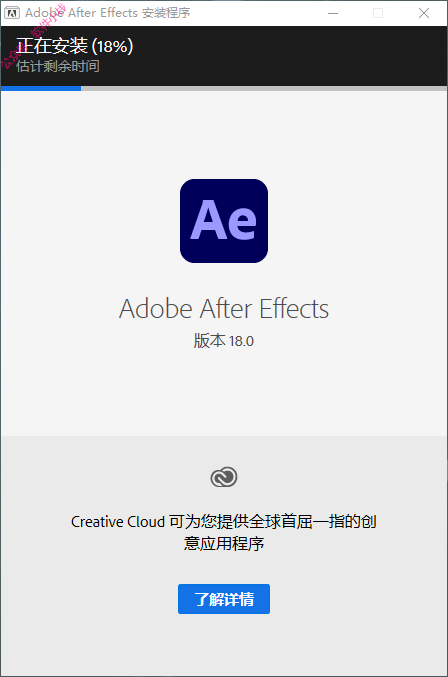Image resolution: width=448 pixels, height=677 pixels.
Task: Select the 版本 18.0 version label
Action: (224, 341)
